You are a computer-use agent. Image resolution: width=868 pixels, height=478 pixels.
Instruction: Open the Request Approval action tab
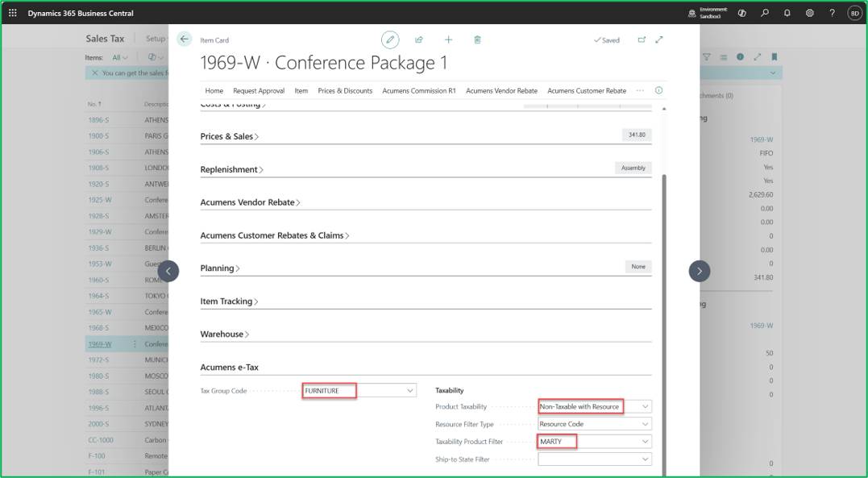coord(259,91)
